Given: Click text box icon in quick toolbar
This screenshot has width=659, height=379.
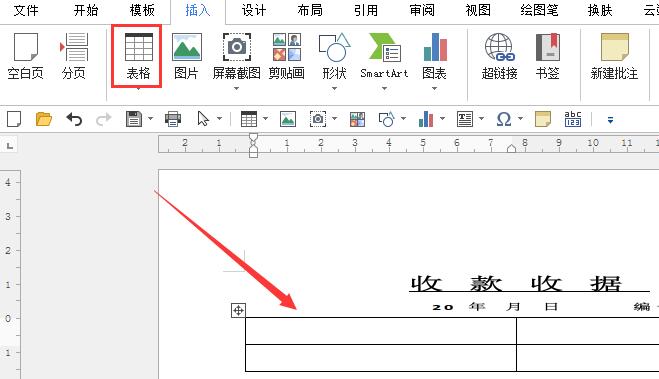Looking at the screenshot, I should click(465, 119).
